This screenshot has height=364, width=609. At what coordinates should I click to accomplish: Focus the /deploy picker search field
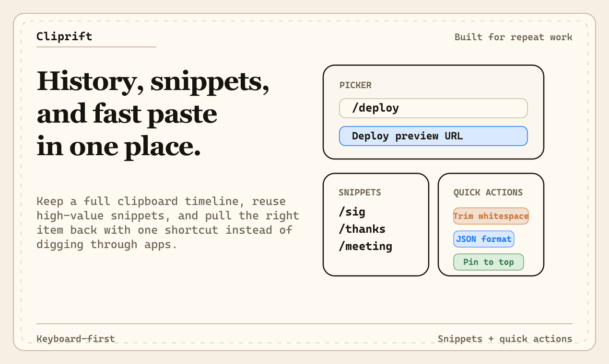coord(433,108)
